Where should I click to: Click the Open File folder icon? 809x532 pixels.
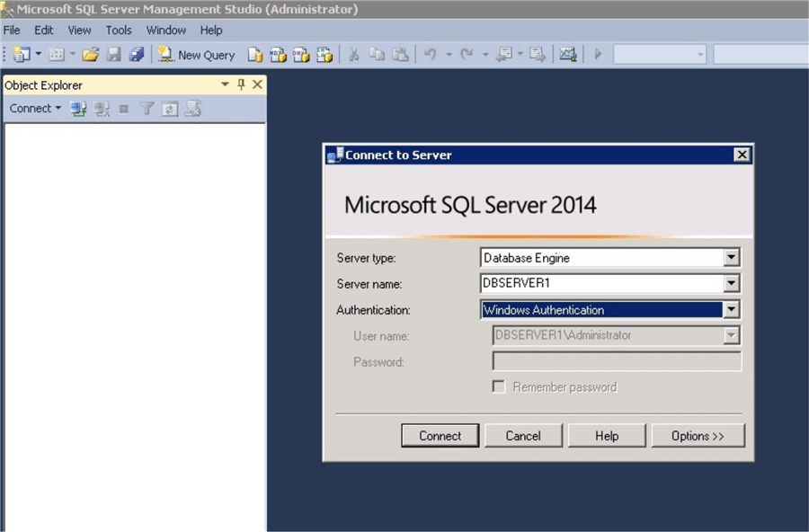[90, 54]
